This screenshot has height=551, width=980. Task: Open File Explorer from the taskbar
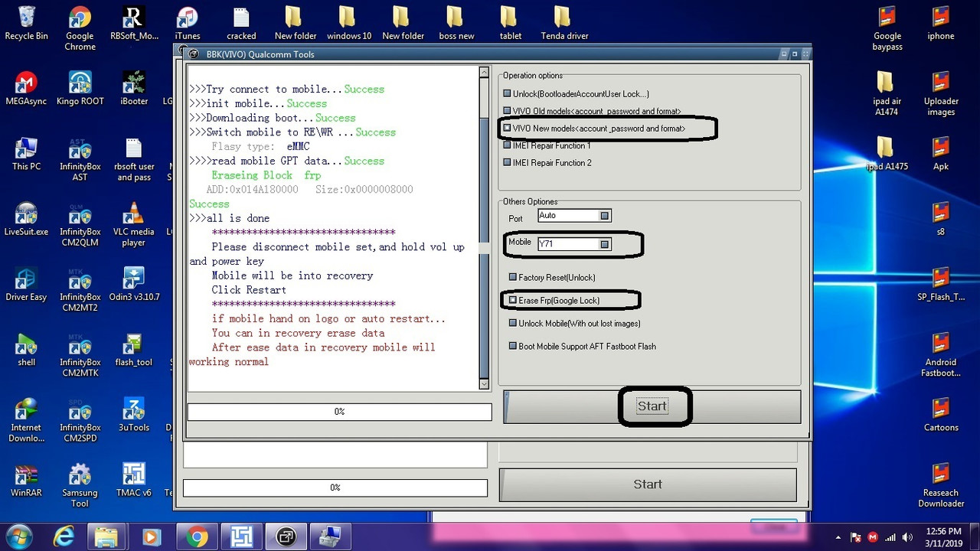coord(106,536)
